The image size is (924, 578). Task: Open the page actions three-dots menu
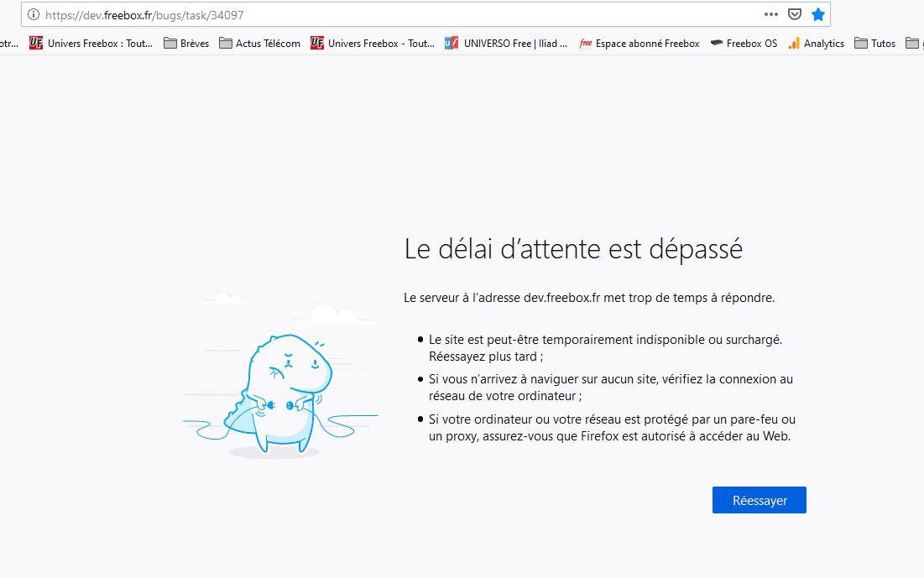[x=770, y=14]
